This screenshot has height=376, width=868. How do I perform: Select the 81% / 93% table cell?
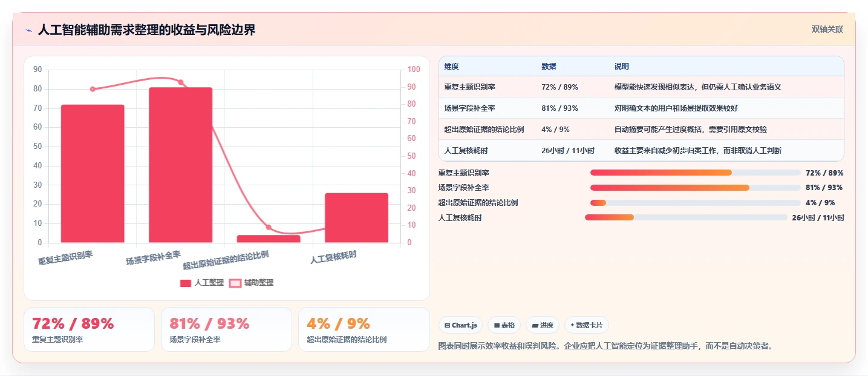[x=560, y=108]
